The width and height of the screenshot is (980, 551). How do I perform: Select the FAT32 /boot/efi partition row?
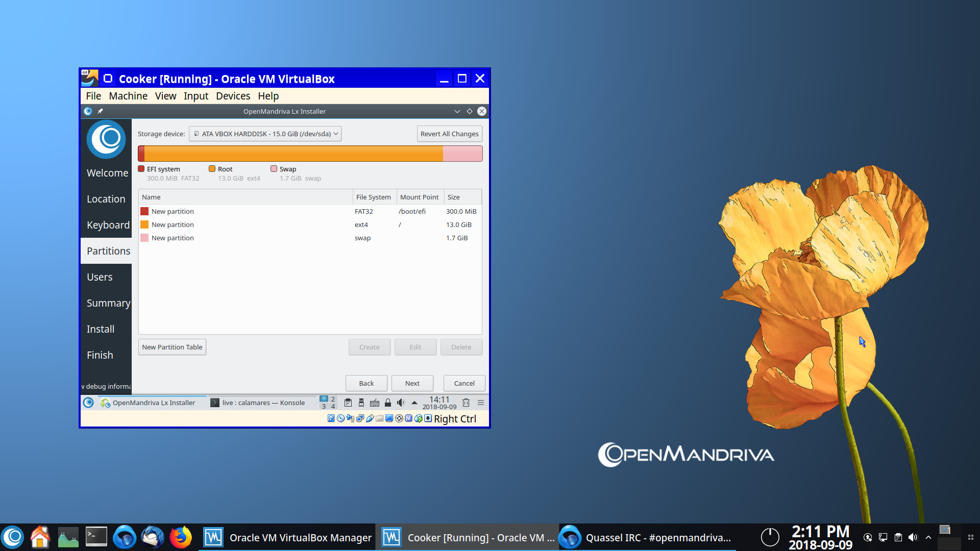click(310, 211)
